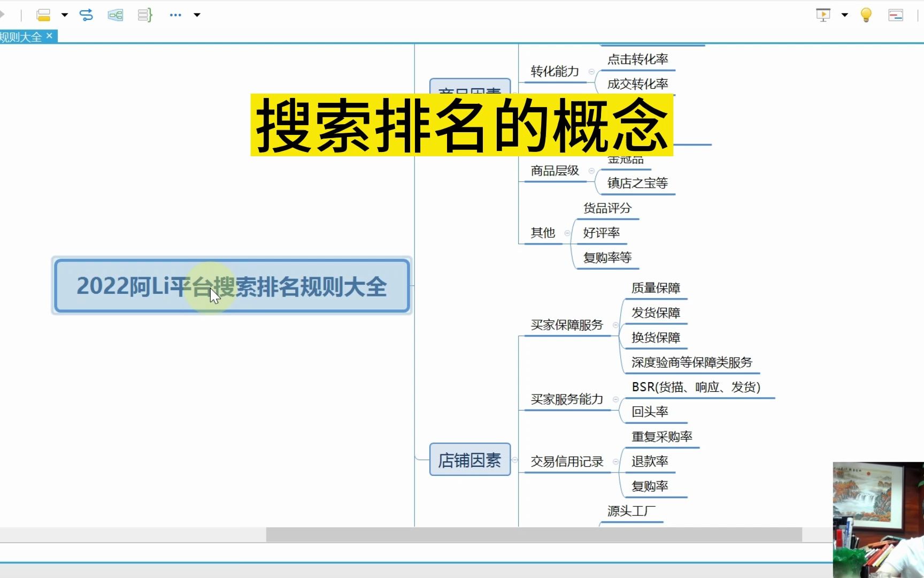Select the 换货保障 node
The image size is (924, 578).
[x=656, y=337]
